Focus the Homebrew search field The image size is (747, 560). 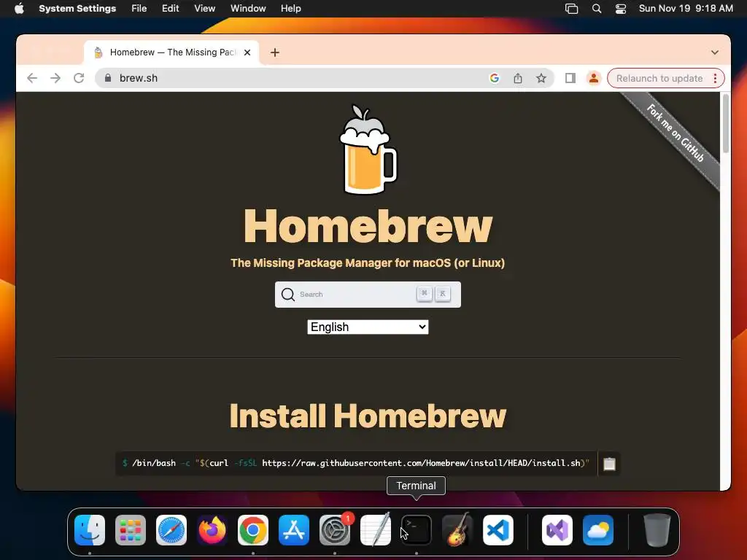[x=368, y=295]
